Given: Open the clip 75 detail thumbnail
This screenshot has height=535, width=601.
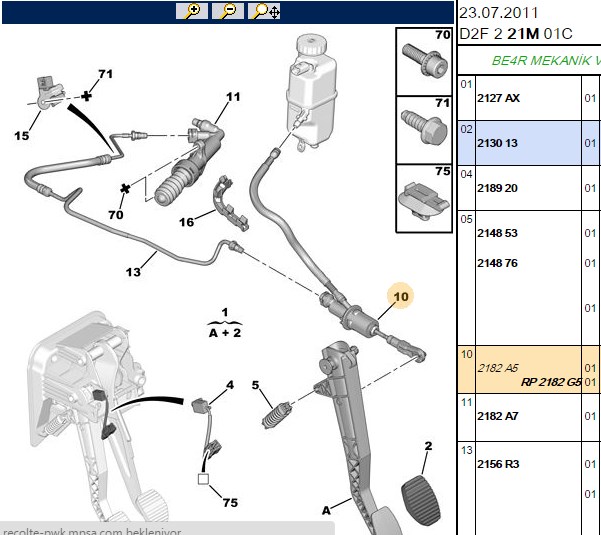Looking at the screenshot, I should [424, 199].
